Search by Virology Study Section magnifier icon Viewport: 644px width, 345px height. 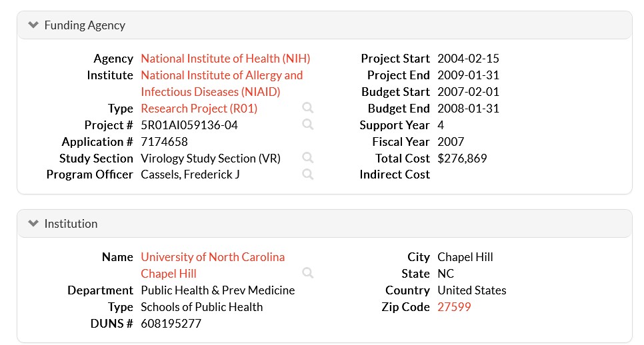tap(307, 158)
